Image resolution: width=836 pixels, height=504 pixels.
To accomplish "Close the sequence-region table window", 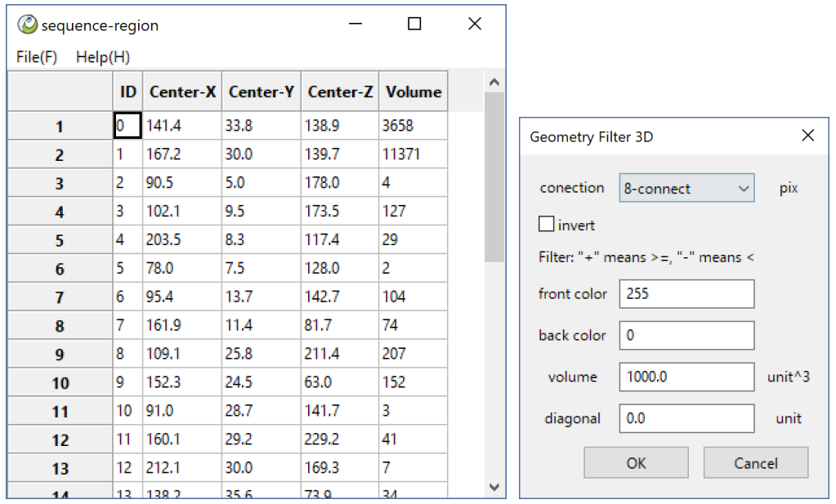I will click(x=474, y=25).
